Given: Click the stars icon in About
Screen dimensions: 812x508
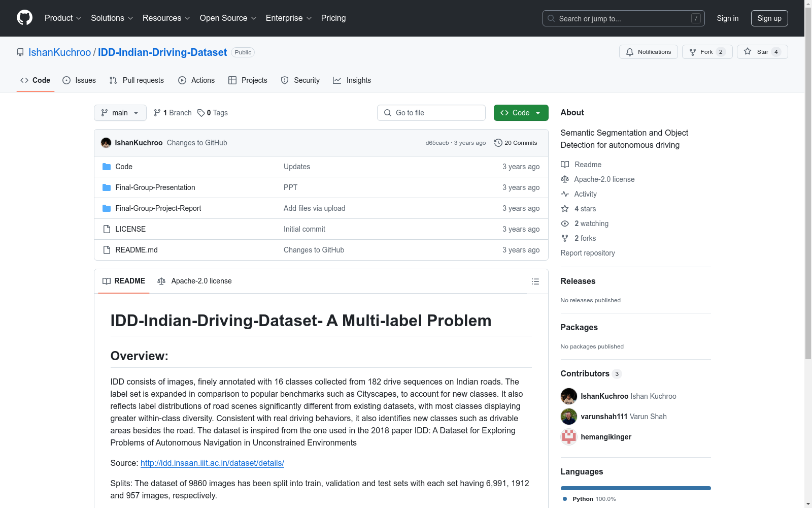Looking at the screenshot, I should tap(565, 209).
